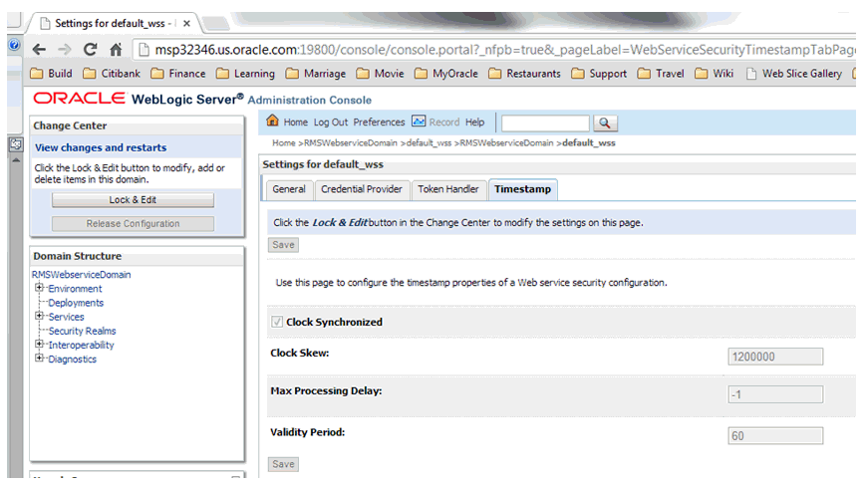Open the browser home page icon

[116, 50]
